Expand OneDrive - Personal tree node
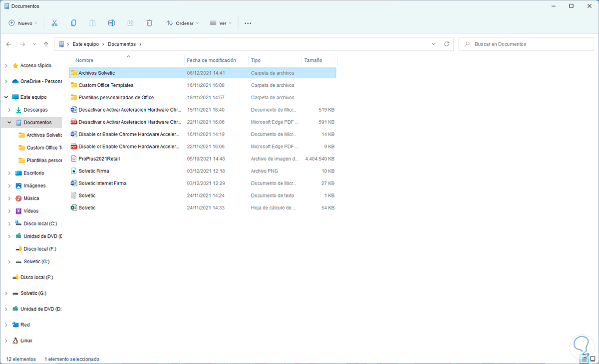The image size is (599, 364). 6,81
